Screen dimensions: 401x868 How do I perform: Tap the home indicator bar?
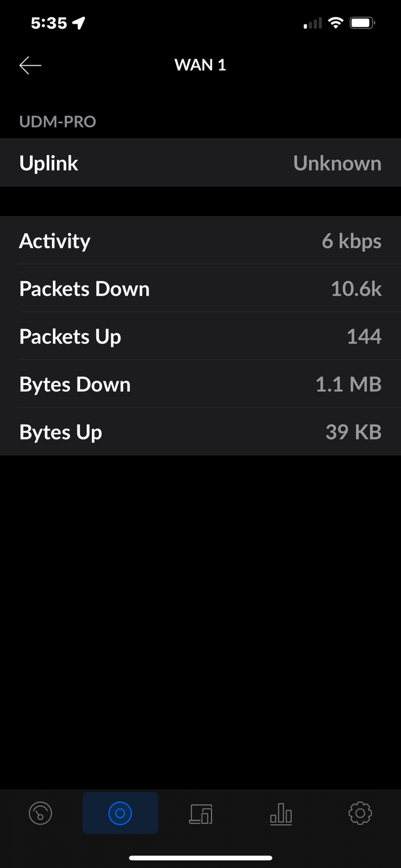click(200, 858)
